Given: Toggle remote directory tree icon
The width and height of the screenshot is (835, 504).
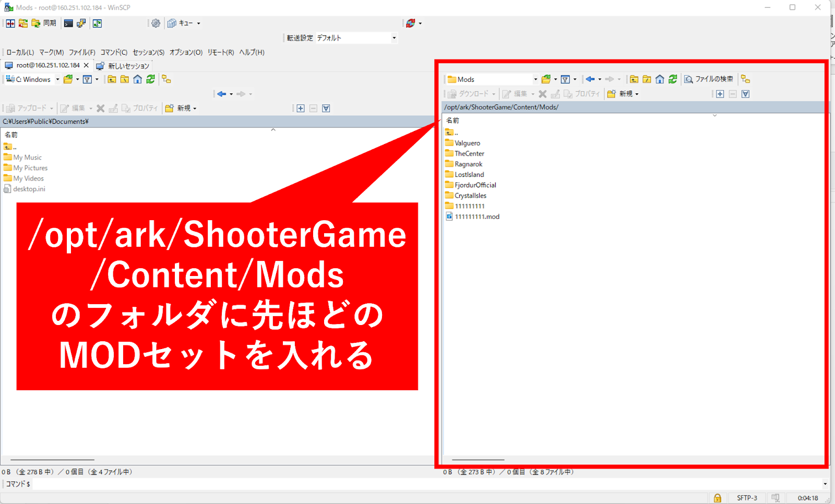Looking at the screenshot, I should point(746,79).
